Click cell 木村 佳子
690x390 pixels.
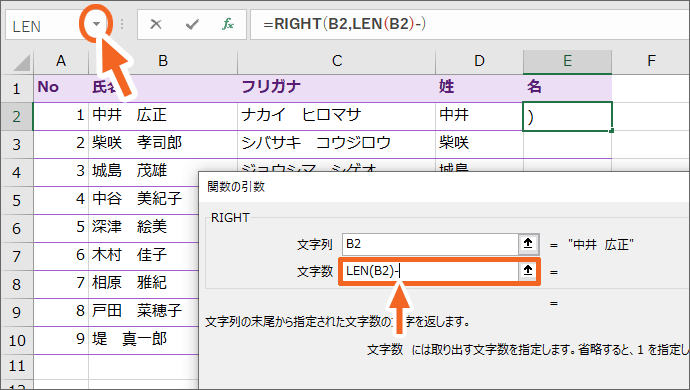click(x=144, y=256)
